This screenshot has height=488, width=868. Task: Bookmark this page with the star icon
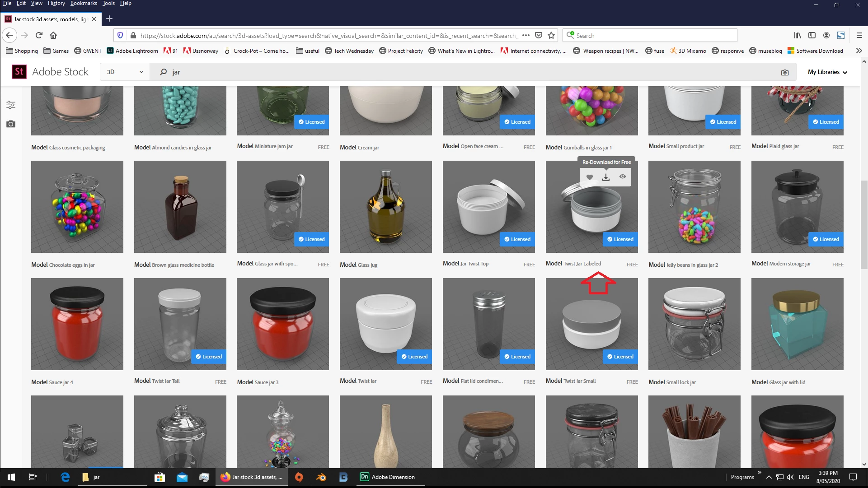(551, 35)
